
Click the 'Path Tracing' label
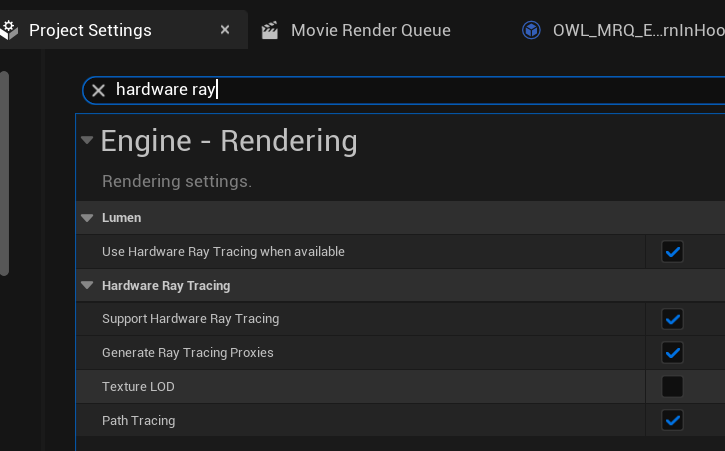[139, 420]
